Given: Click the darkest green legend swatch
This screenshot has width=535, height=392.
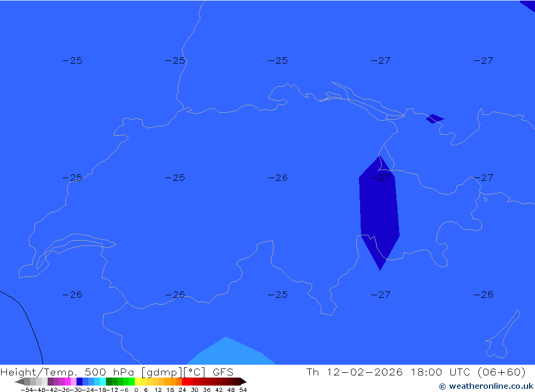Looking at the screenshot, I should [109, 381].
